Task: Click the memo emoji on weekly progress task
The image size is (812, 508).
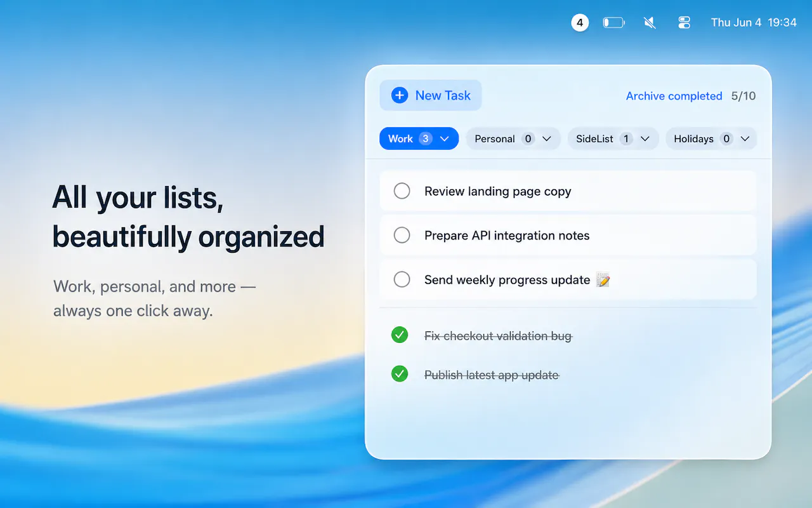Action: [x=603, y=279]
